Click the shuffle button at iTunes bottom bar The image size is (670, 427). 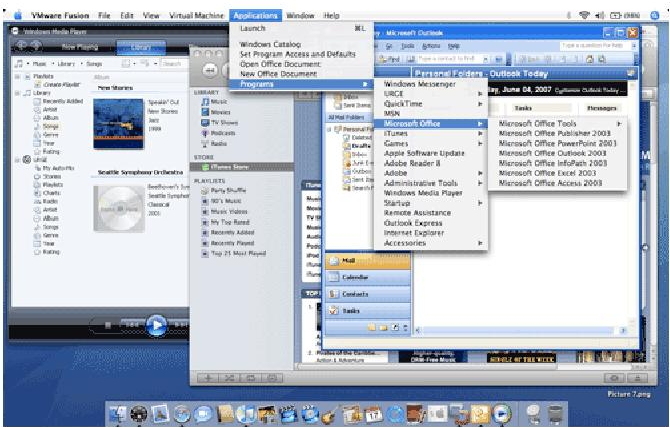229,378
